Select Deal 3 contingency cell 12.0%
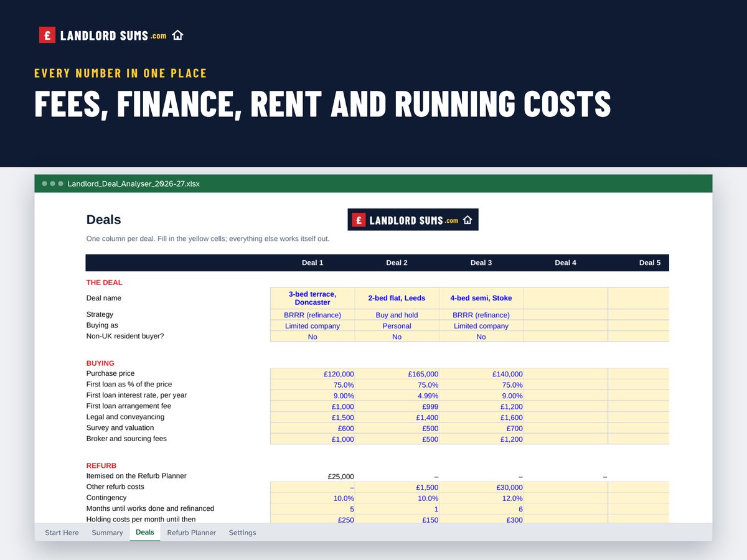Screen dimensions: 747x560 click(481, 498)
